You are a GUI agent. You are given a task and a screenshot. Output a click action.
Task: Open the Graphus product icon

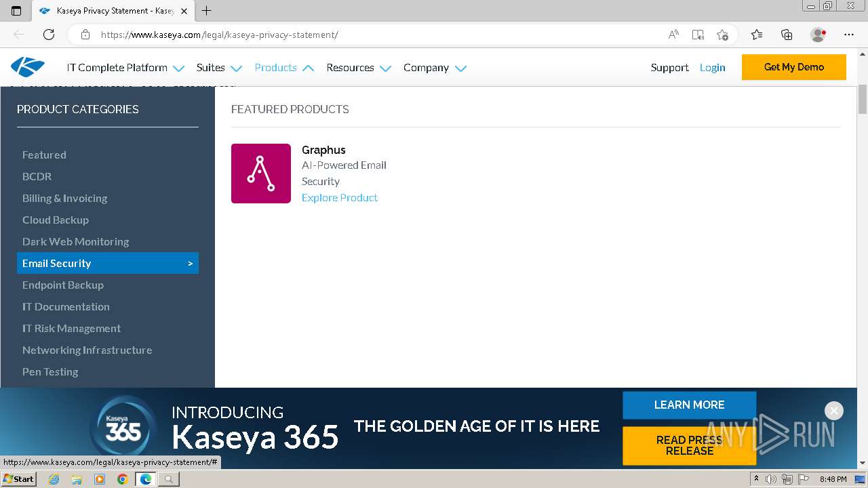coord(261,174)
